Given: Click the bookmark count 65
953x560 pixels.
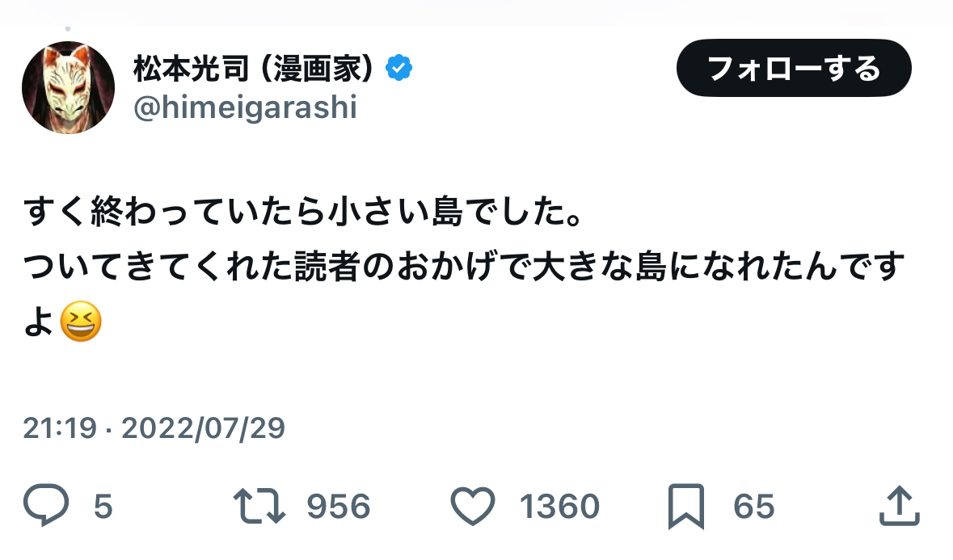Looking at the screenshot, I should click(x=753, y=507).
